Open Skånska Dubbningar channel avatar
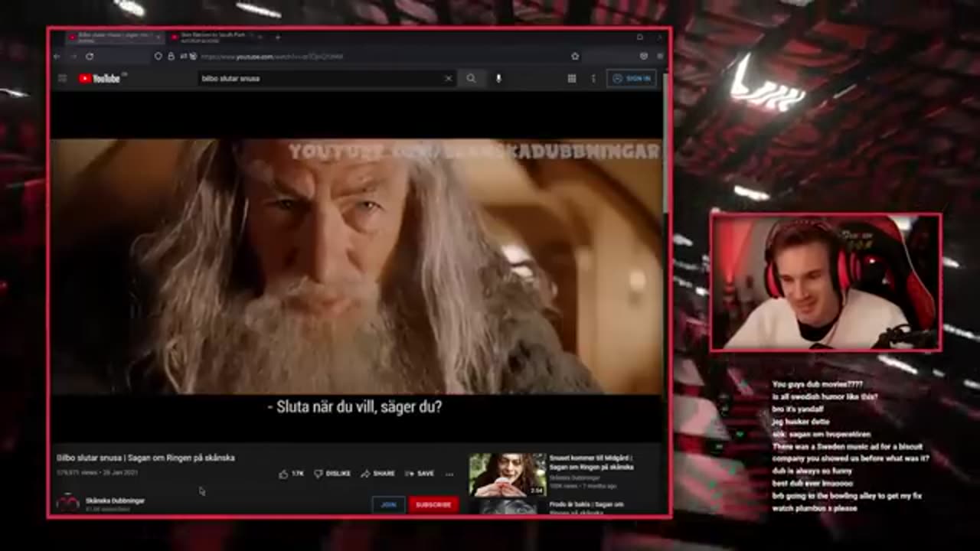This screenshot has width=980, height=551. pos(67,503)
